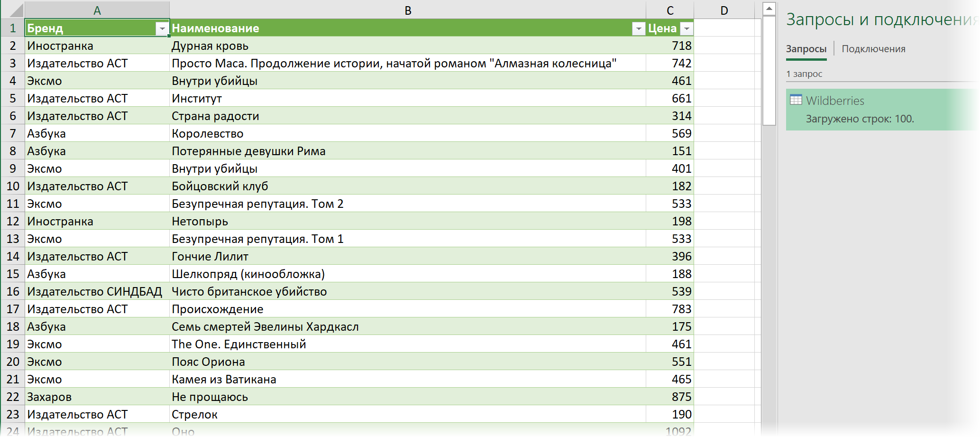
Task: Select row 10 header
Action: point(13,186)
